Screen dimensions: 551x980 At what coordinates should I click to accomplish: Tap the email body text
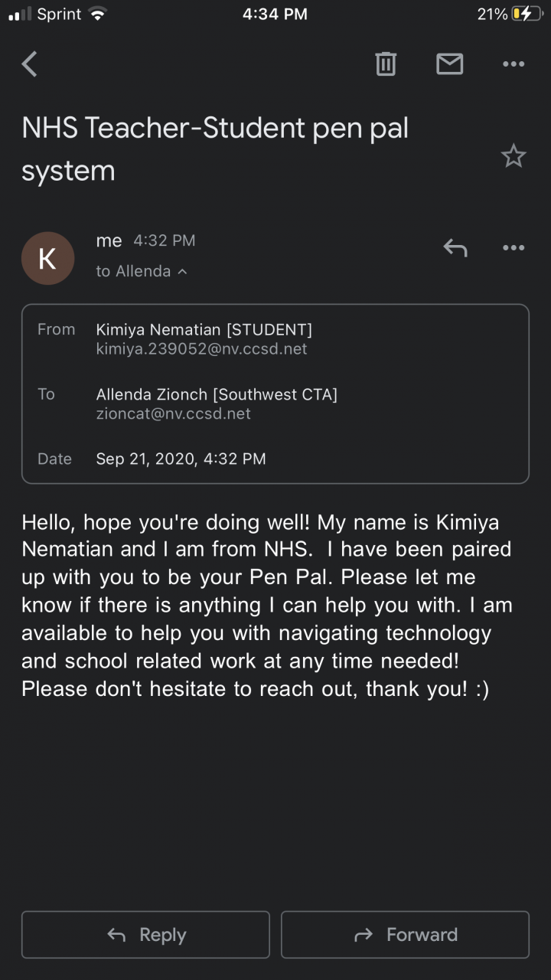coord(266,605)
